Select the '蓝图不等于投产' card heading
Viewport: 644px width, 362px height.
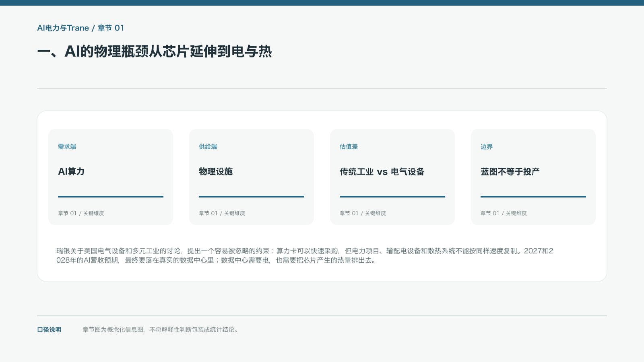coord(510,172)
